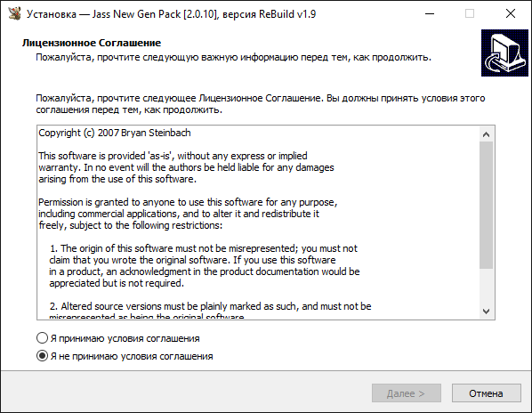Image resolution: width=532 pixels, height=413 pixels.
Task: Minimize the installer window
Action: (x=430, y=14)
